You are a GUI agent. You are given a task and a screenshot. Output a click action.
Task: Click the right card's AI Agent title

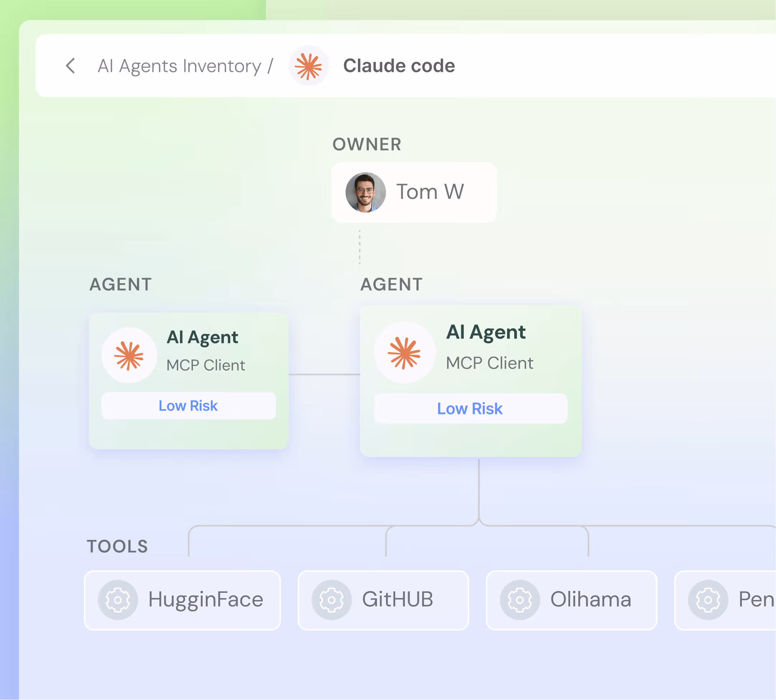[x=486, y=333]
